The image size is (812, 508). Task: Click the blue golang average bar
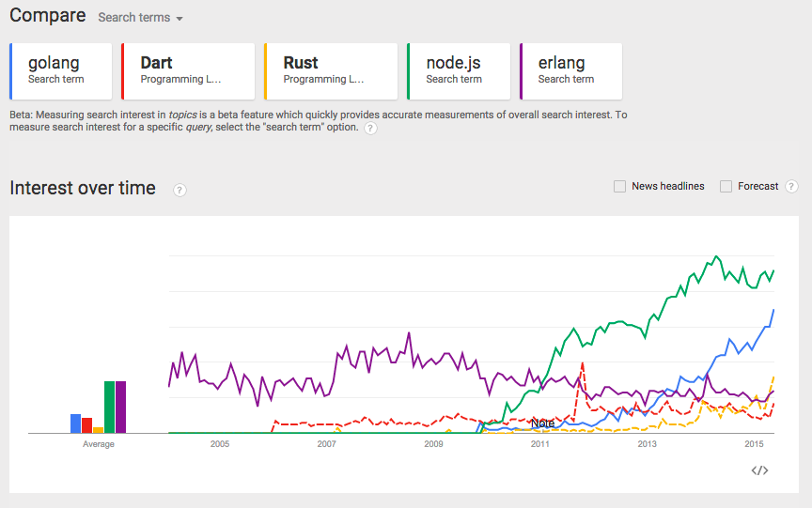pyautogui.click(x=76, y=423)
